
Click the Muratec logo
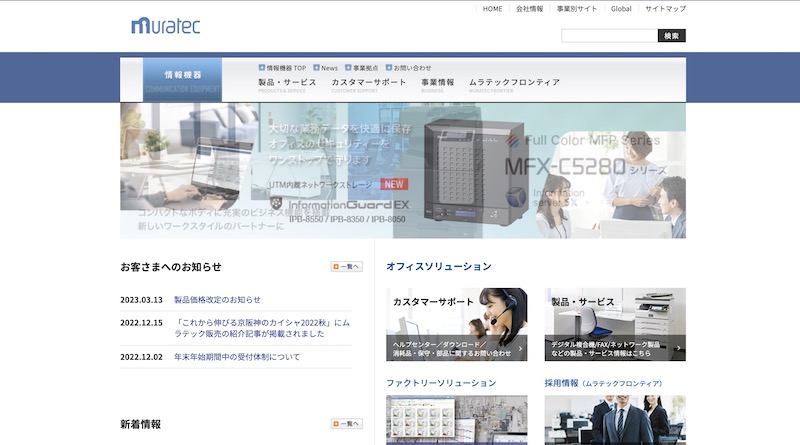pos(166,26)
